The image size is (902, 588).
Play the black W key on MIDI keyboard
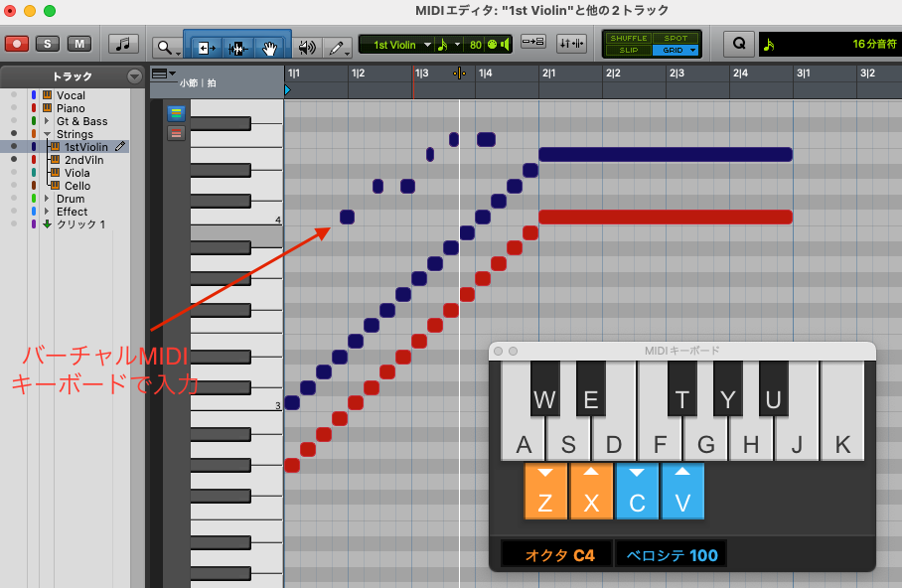[x=544, y=387]
